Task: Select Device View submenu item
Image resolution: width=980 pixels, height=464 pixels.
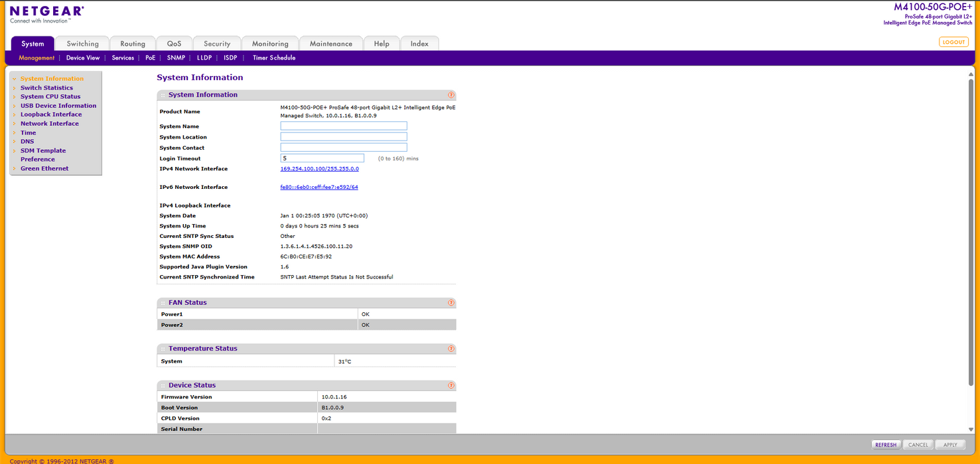Action: point(83,58)
